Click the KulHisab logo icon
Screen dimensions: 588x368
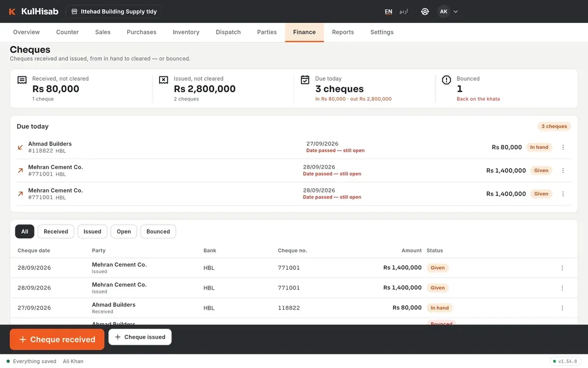[12, 11]
